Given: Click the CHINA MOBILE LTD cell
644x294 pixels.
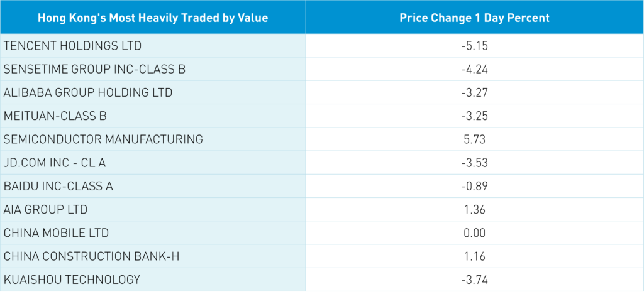Looking at the screenshot, I should 56,233.
